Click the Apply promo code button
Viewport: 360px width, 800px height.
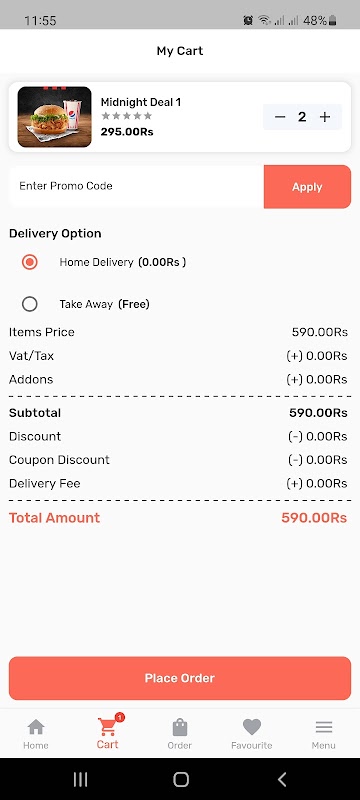(307, 187)
